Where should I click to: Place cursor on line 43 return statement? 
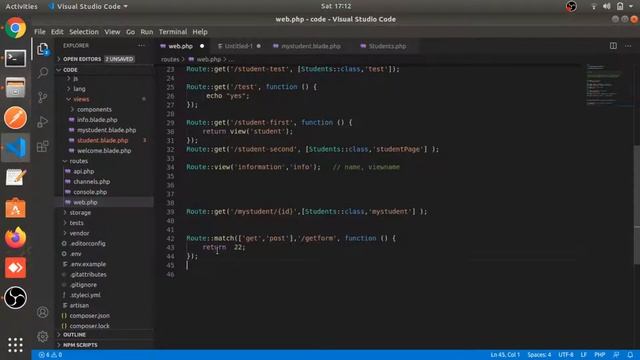click(224, 247)
